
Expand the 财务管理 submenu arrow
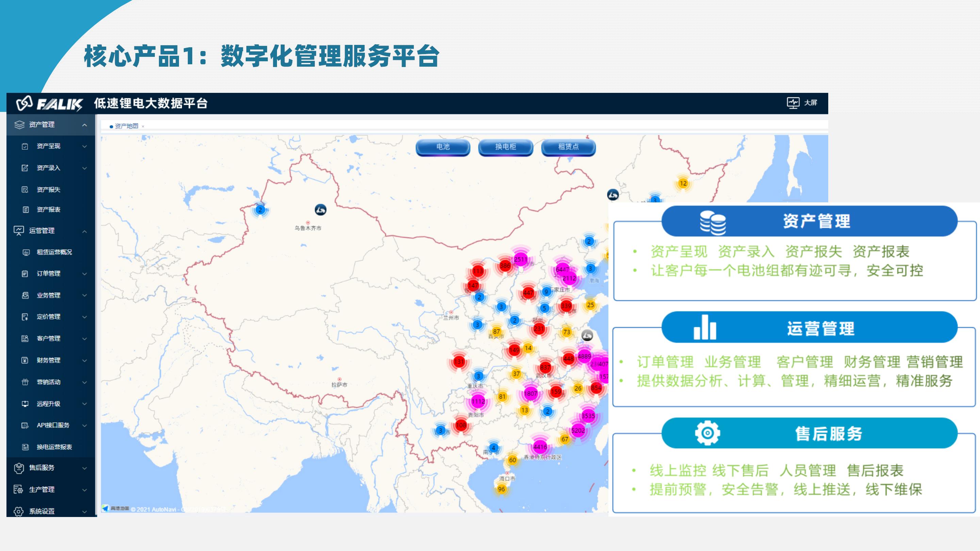tap(84, 360)
